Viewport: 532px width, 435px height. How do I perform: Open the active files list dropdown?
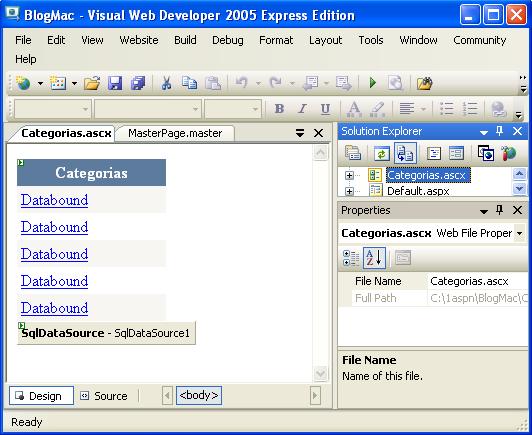point(300,133)
